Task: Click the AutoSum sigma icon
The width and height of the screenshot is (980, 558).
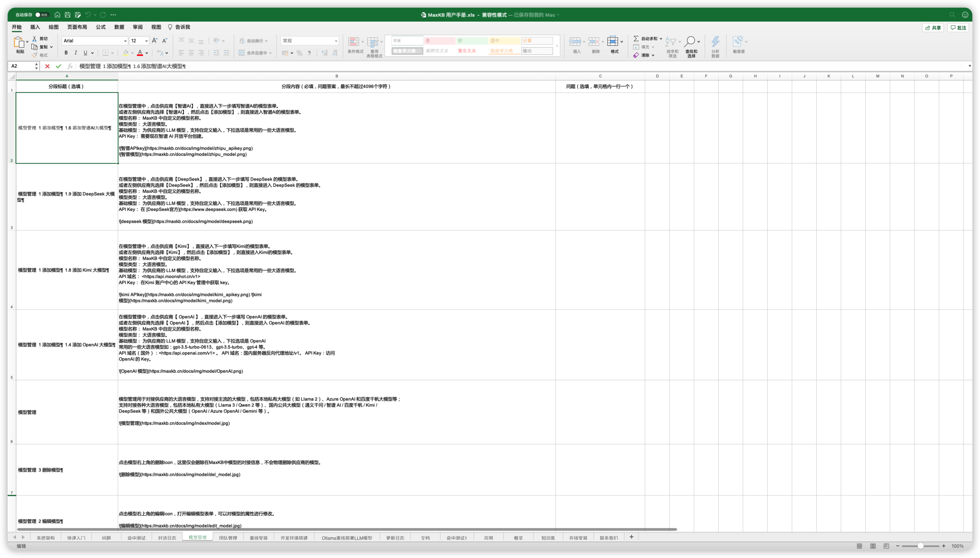Action: pyautogui.click(x=636, y=39)
